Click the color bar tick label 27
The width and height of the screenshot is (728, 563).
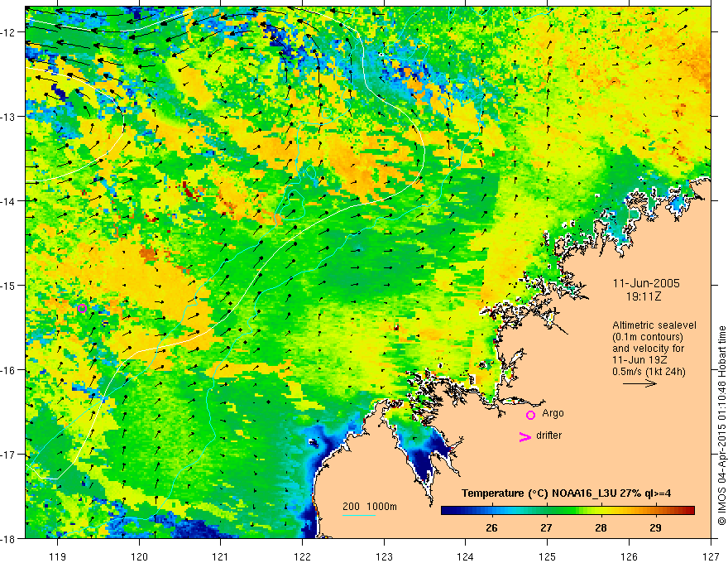pos(546,528)
